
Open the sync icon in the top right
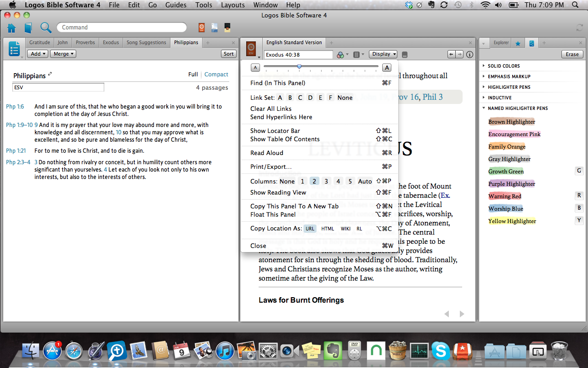[579, 28]
